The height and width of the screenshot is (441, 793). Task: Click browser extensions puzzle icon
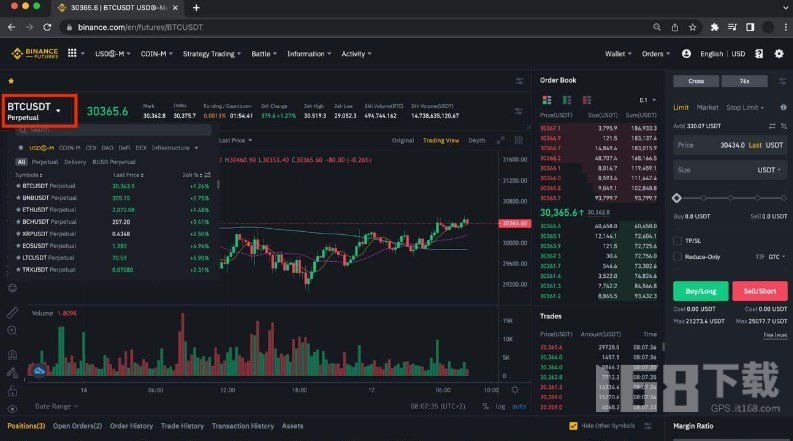(x=714, y=27)
